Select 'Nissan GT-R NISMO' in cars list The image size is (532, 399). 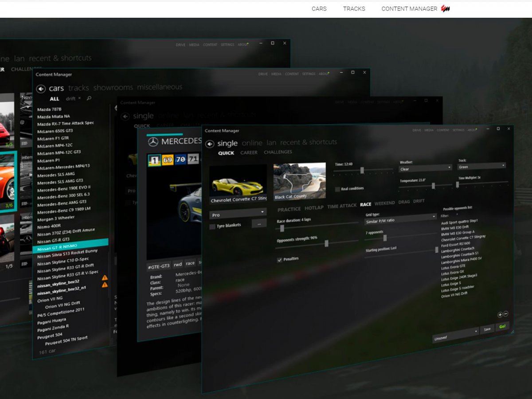(70, 246)
